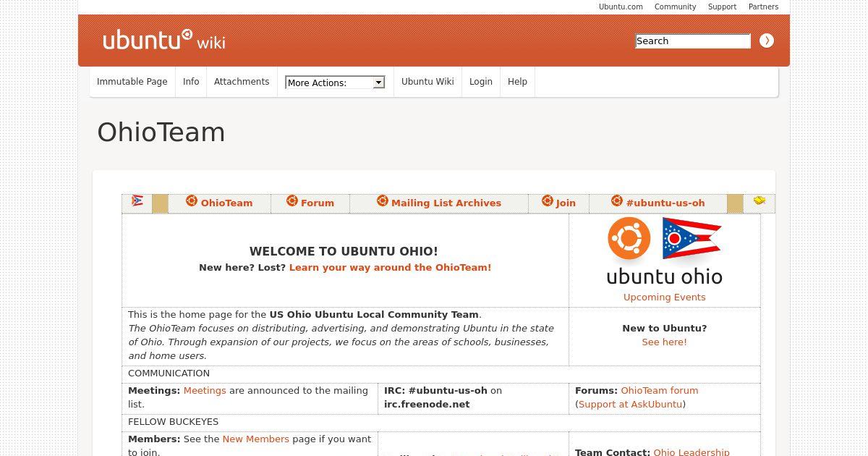Viewport: 868px width, 456px height.
Task: Click the COMMUNICATION section label
Action: [x=169, y=373]
